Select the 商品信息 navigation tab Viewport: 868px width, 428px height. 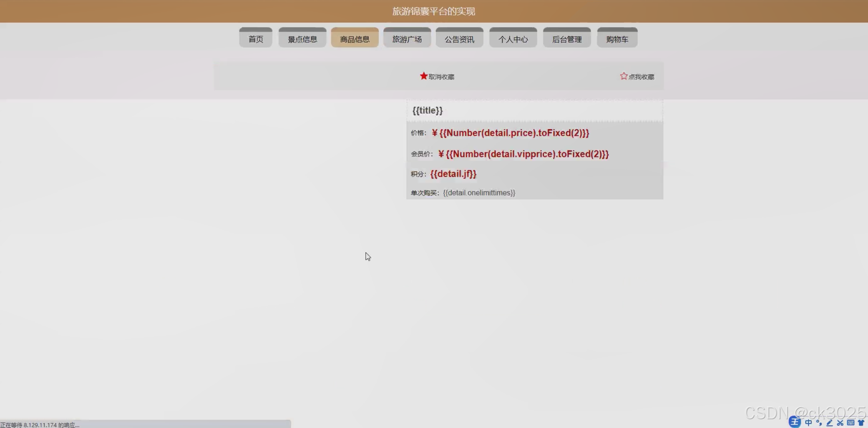click(x=355, y=39)
